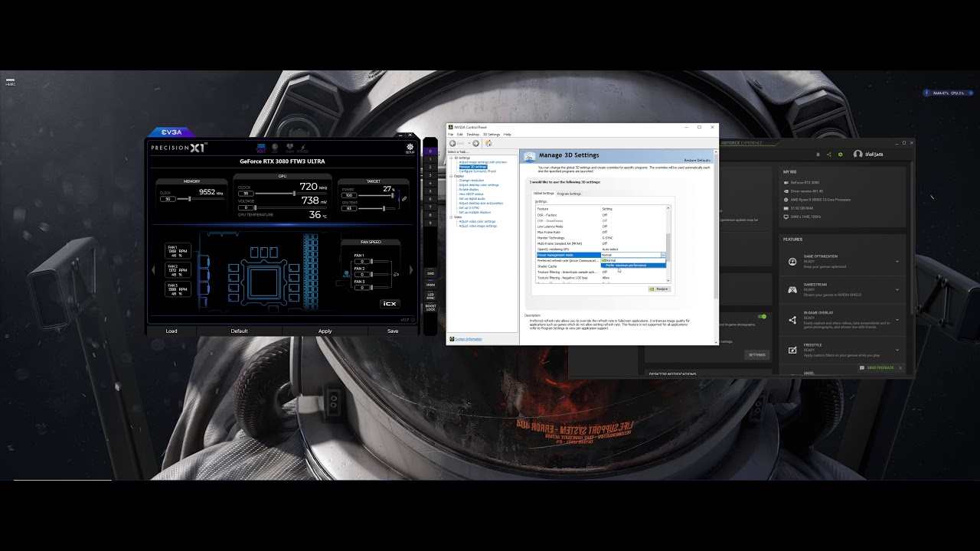This screenshot has height=551, width=980.
Task: Click the user avatar in GeForce Experience
Action: 857,154
